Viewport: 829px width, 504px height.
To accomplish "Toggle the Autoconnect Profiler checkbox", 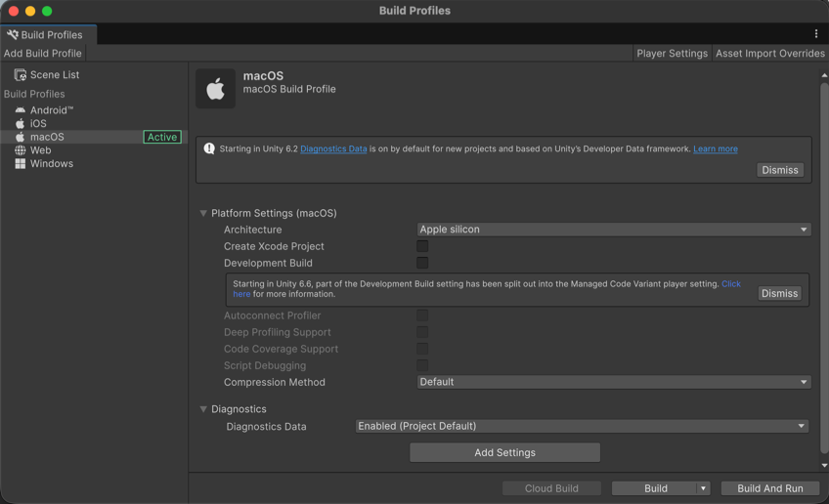I will [422, 315].
